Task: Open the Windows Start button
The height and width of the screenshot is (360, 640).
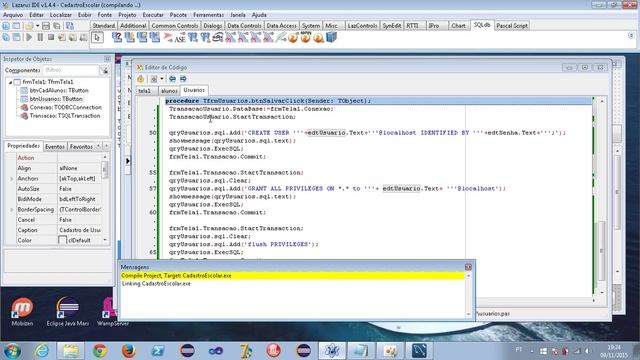Action: pos(12,351)
